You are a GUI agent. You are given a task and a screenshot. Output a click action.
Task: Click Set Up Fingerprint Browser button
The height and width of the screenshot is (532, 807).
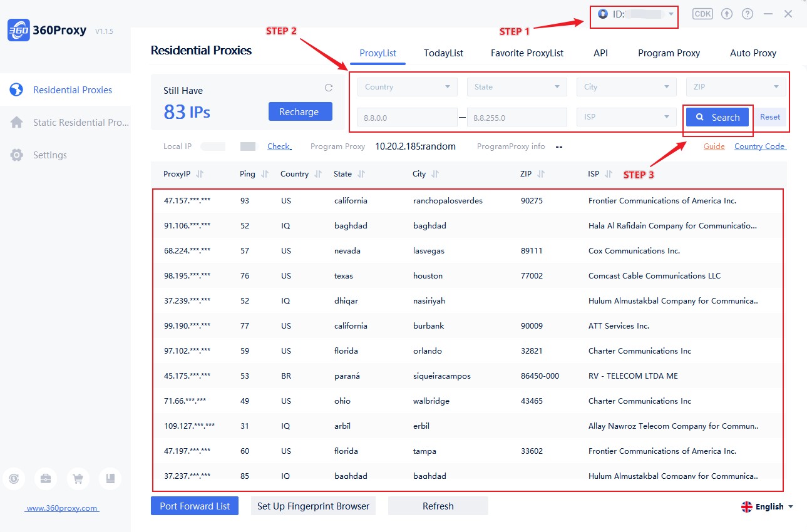point(313,506)
